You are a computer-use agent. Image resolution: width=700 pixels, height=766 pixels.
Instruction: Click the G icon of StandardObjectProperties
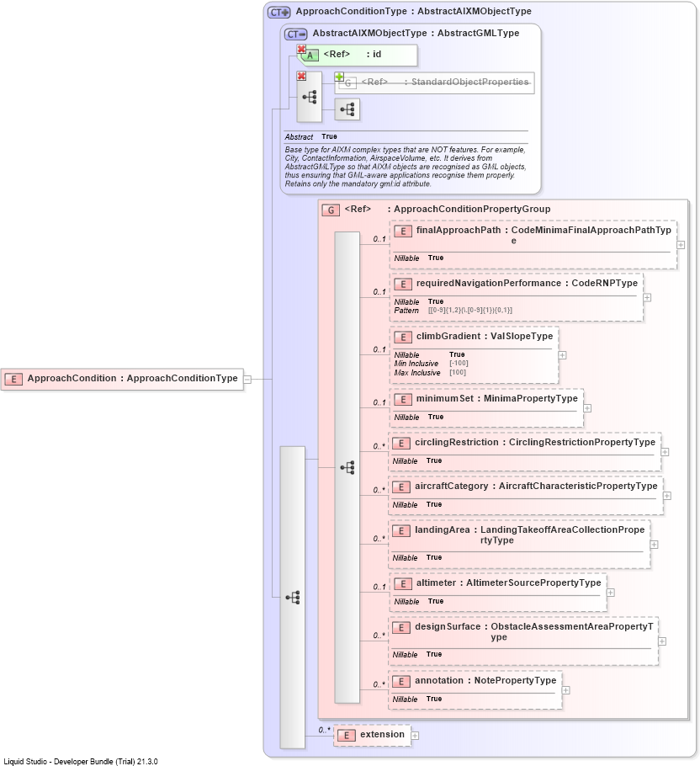click(347, 83)
